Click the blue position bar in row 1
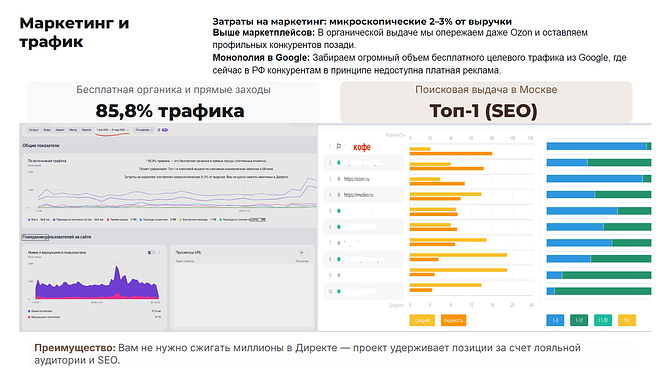The width and height of the screenshot is (660, 371). (x=596, y=146)
